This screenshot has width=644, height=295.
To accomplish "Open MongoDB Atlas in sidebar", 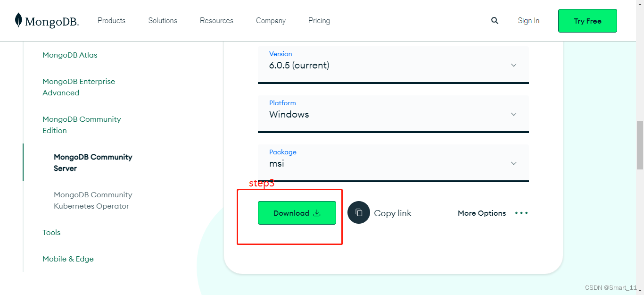I will coord(70,55).
